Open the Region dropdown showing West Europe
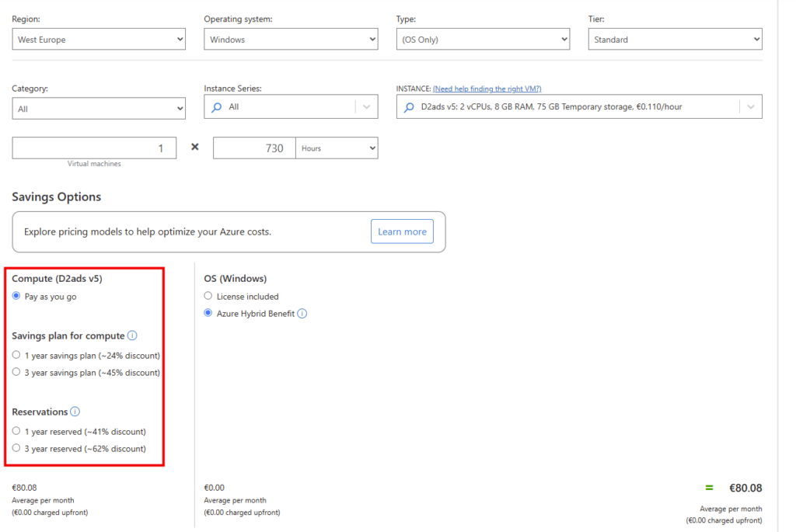This screenshot has height=532, width=796. pos(99,39)
